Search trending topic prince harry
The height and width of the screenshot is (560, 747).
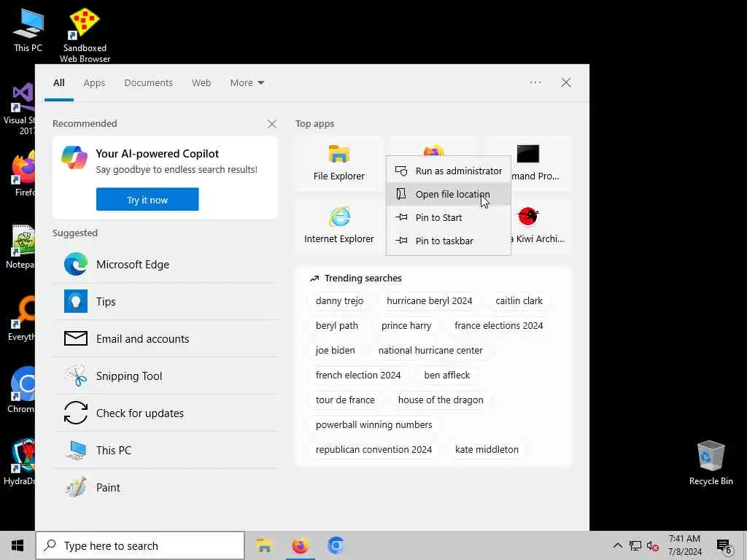(406, 326)
